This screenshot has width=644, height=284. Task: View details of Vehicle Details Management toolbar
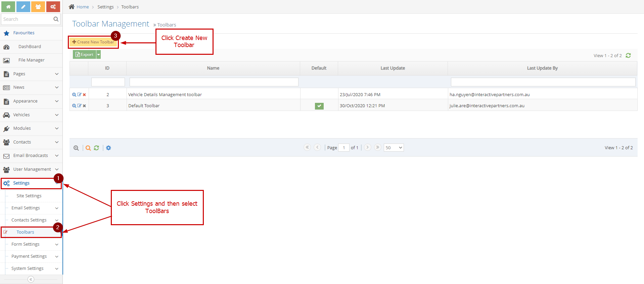click(x=74, y=95)
